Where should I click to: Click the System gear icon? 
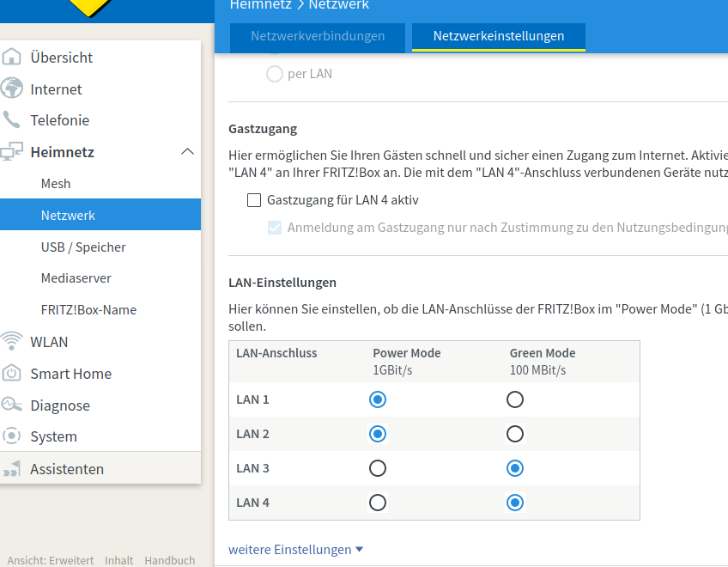coord(12,436)
